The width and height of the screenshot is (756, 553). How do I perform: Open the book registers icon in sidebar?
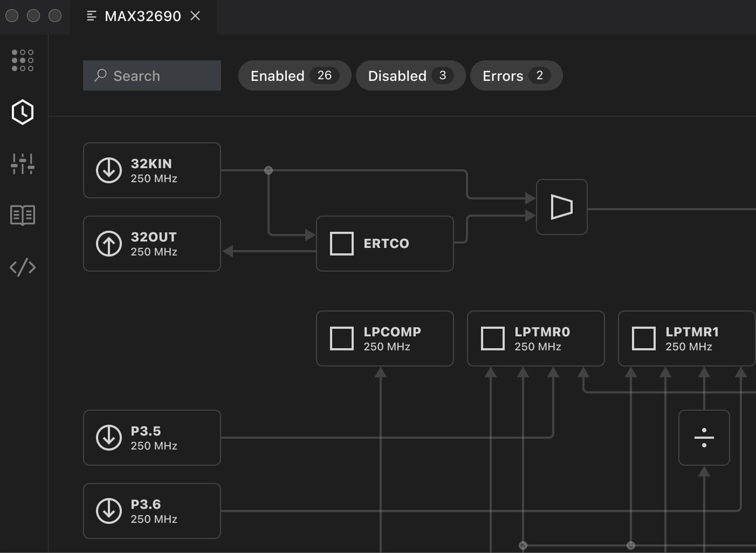(23, 215)
